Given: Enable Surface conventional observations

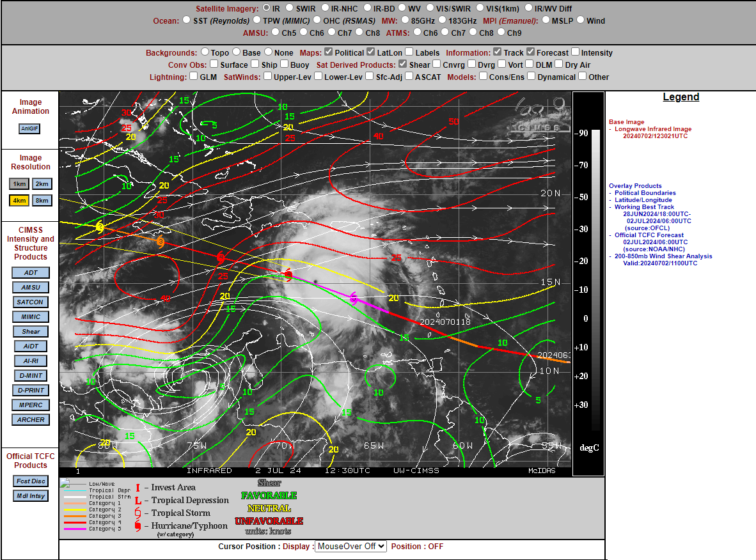Looking at the screenshot, I should (214, 64).
